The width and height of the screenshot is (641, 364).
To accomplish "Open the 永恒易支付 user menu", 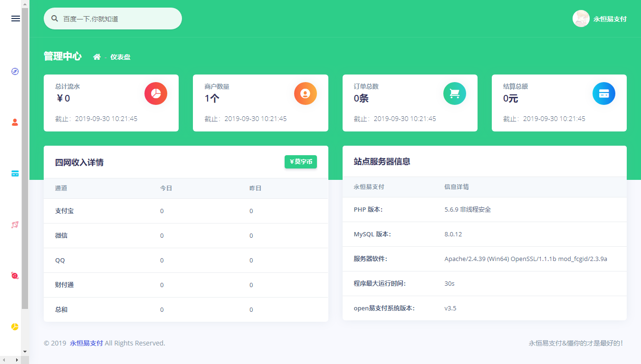I will click(x=610, y=19).
